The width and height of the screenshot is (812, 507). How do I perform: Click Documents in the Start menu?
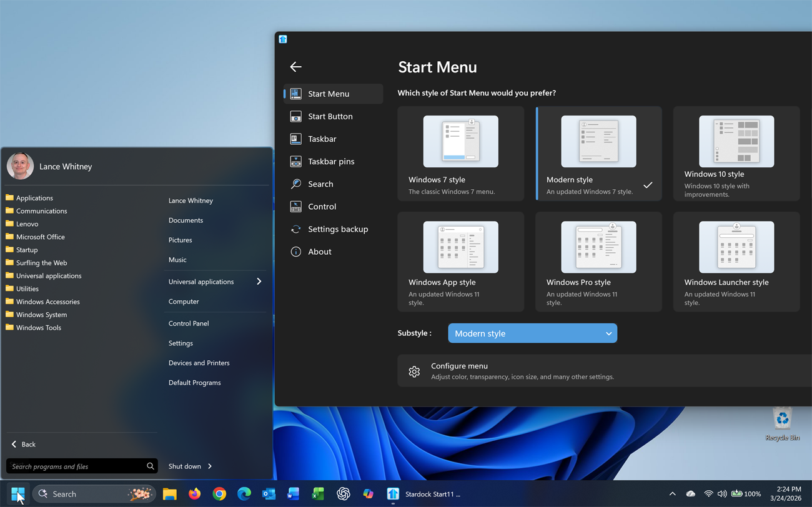pyautogui.click(x=186, y=220)
